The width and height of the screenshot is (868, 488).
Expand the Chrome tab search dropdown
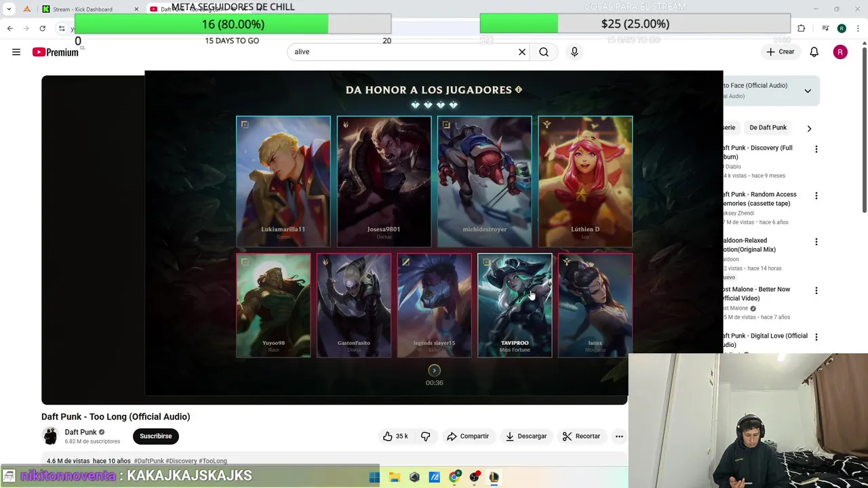click(x=9, y=9)
